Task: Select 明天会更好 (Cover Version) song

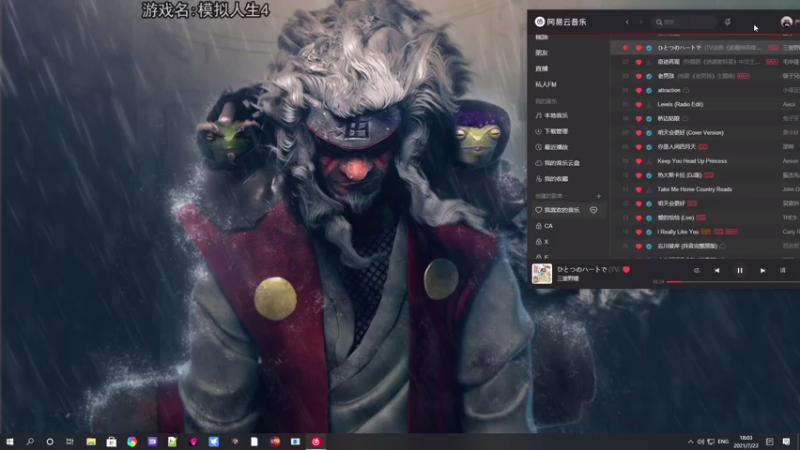Action: [690, 133]
